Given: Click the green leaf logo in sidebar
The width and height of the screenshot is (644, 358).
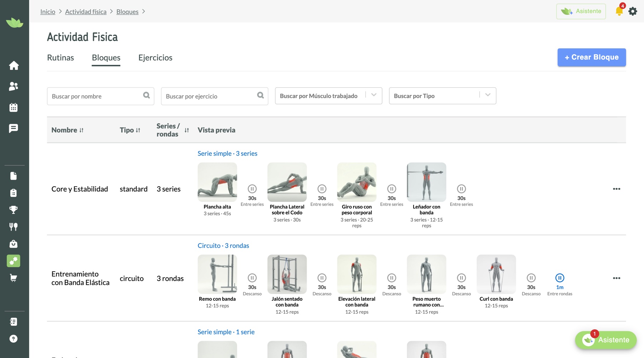Looking at the screenshot, I should [x=15, y=23].
